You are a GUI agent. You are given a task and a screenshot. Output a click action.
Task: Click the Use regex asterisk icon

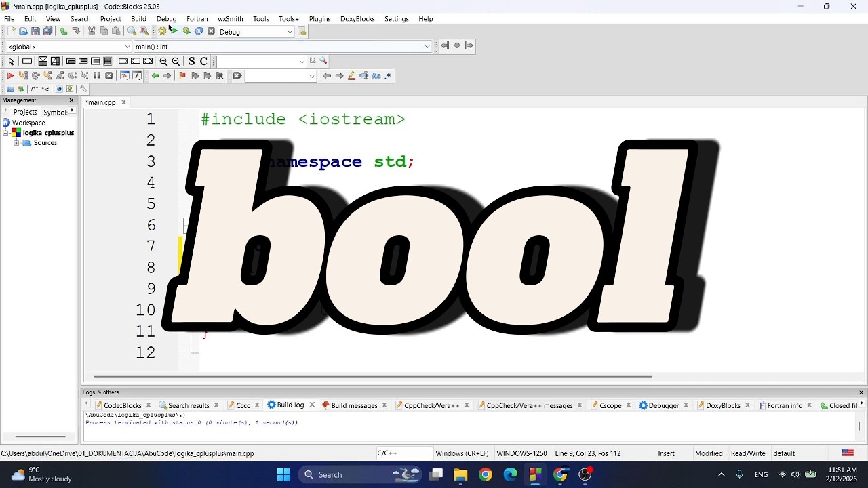388,76
